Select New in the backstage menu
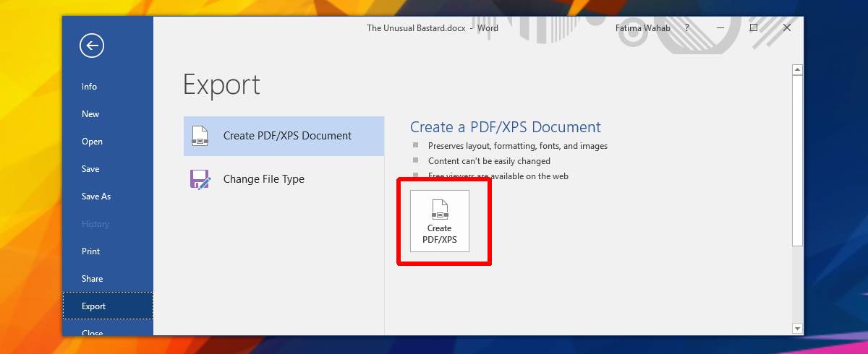Viewport: 868px width, 354px height. (x=108, y=114)
